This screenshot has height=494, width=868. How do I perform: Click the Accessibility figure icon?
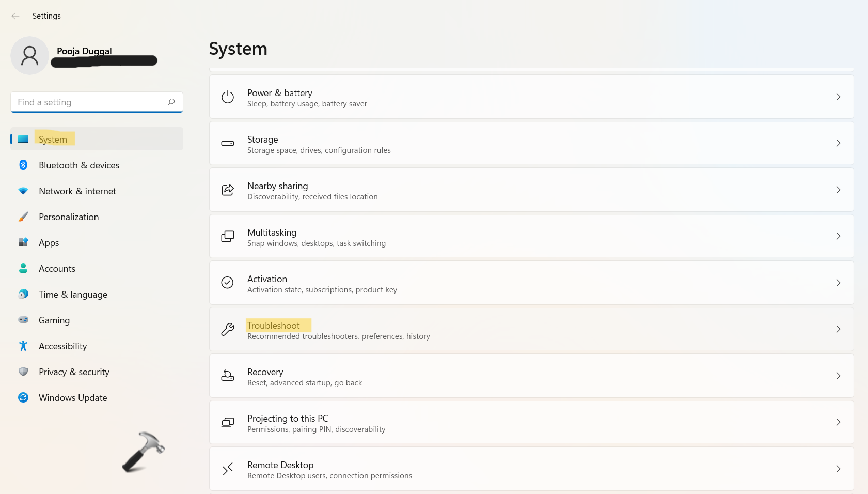tap(23, 346)
